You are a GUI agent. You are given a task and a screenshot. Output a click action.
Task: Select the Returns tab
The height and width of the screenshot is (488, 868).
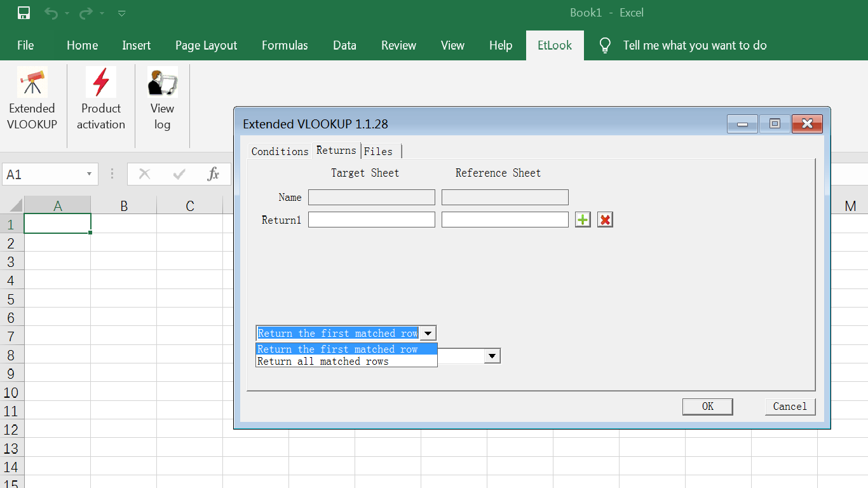click(336, 150)
